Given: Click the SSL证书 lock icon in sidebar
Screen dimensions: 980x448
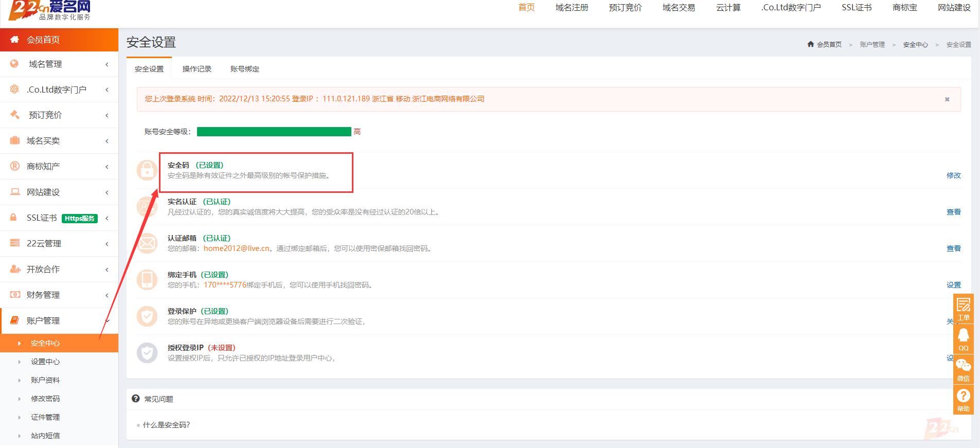Looking at the screenshot, I should pos(14,218).
